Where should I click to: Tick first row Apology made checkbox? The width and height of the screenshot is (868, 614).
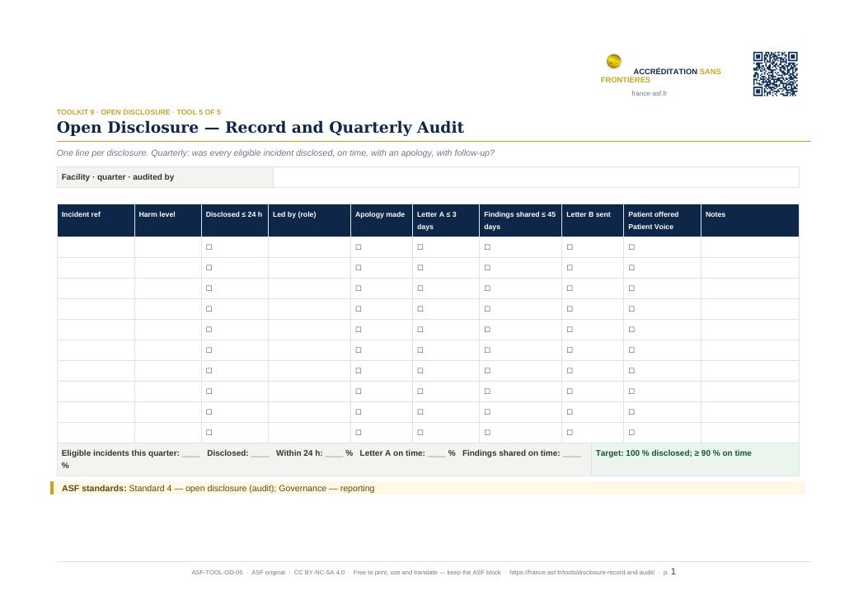[x=358, y=247]
